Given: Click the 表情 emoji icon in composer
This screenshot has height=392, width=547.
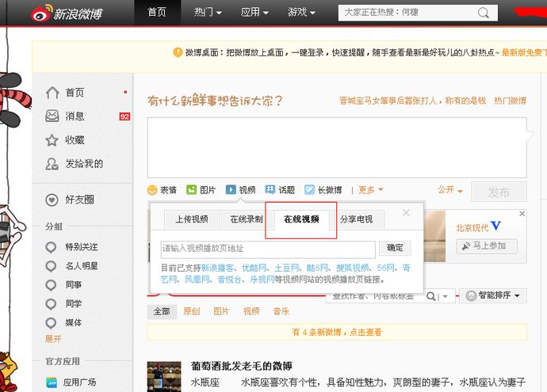Looking at the screenshot, I should 152,190.
